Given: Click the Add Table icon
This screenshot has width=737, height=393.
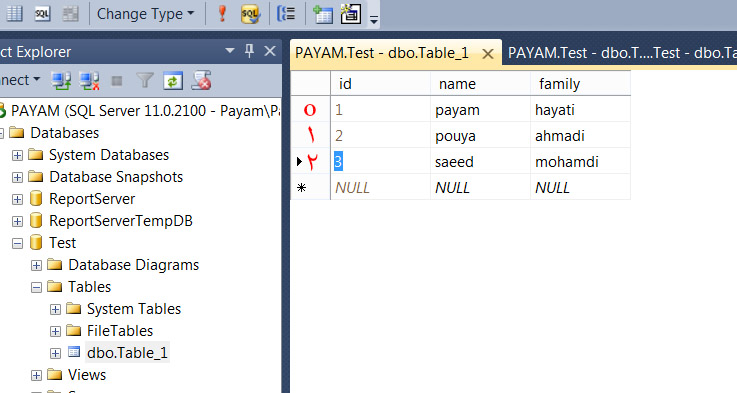Looking at the screenshot, I should point(322,14).
